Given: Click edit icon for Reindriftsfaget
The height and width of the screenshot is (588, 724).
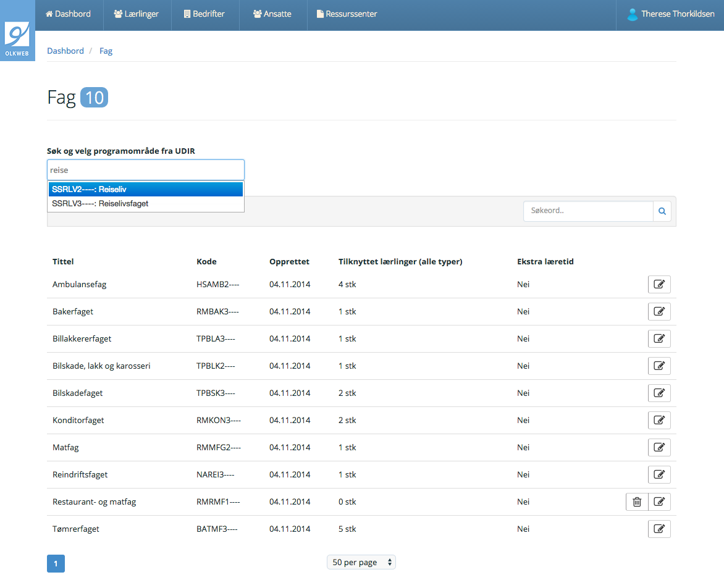Looking at the screenshot, I should 659,475.
